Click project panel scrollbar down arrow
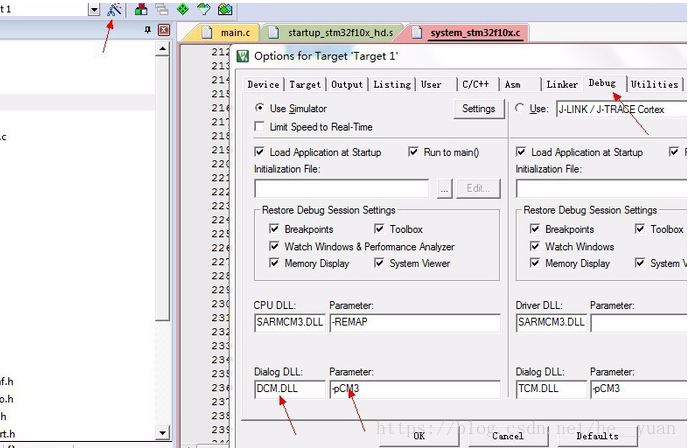Screen dimensions: 694x448 click(162, 432)
